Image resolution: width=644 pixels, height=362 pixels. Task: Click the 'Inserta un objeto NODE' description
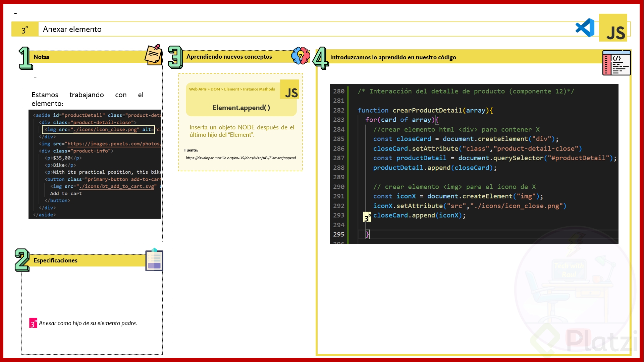click(x=242, y=131)
